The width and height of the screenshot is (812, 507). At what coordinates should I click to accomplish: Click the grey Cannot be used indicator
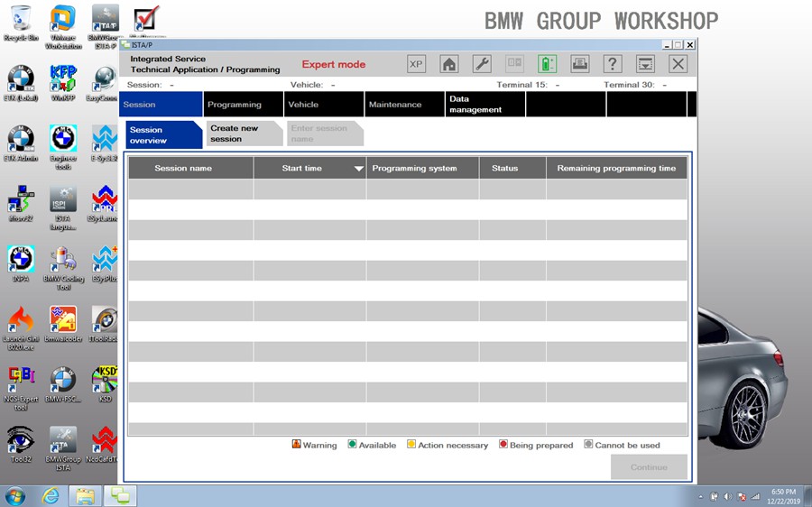point(588,444)
